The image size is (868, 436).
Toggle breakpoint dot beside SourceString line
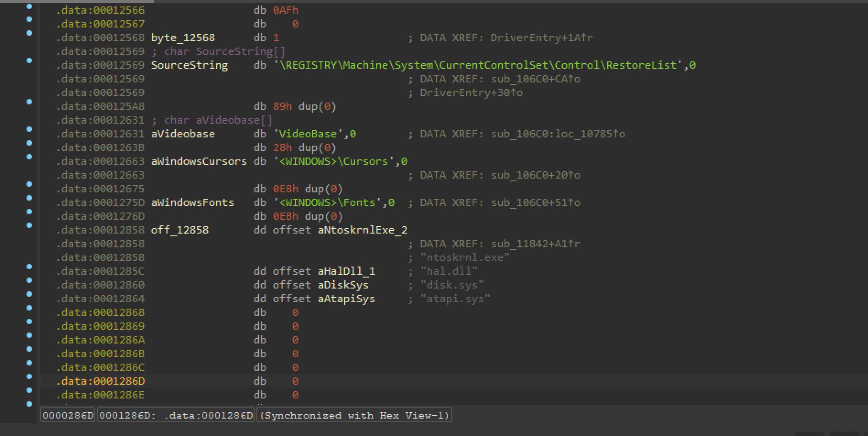pos(29,60)
